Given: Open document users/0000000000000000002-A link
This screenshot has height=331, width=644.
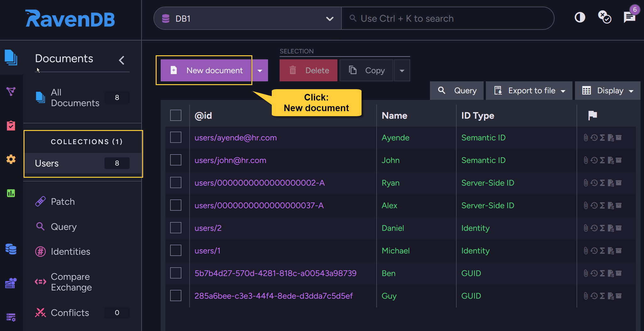Looking at the screenshot, I should pyautogui.click(x=260, y=183).
